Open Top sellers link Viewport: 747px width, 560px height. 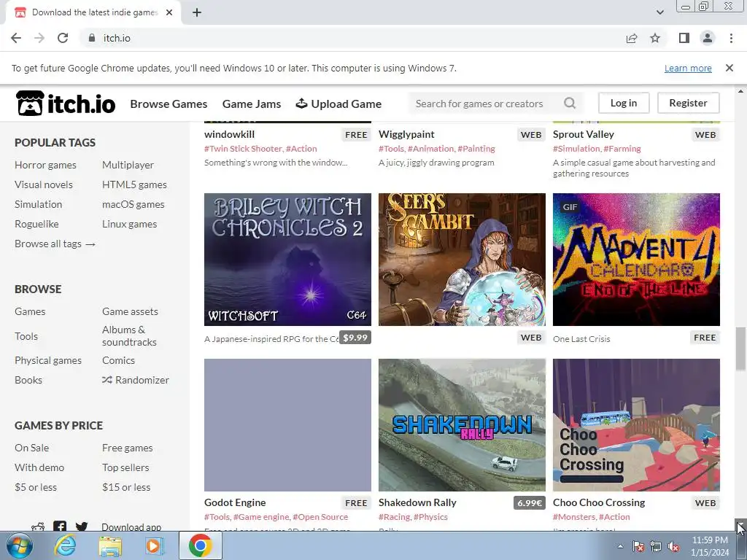(x=125, y=467)
